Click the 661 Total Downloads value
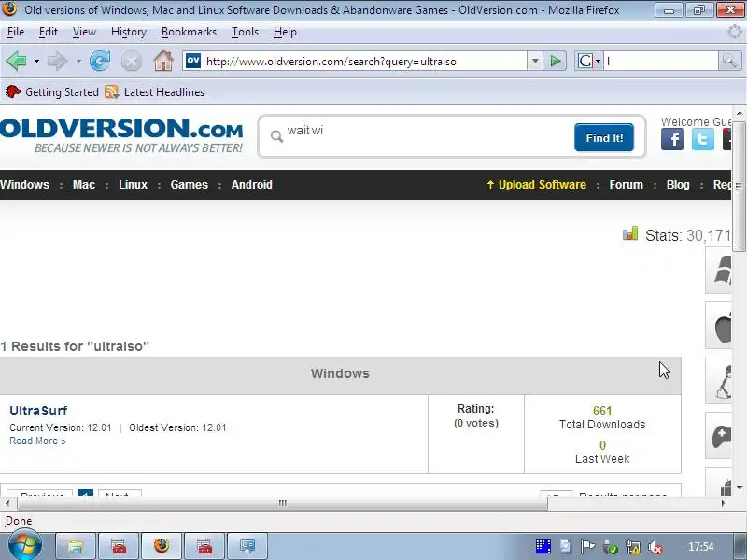The height and width of the screenshot is (560, 747). pyautogui.click(x=602, y=411)
